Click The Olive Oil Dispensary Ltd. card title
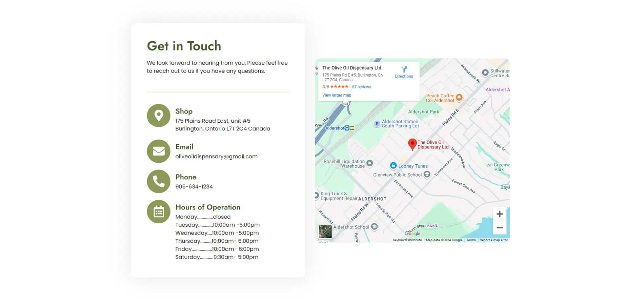The image size is (644, 305). [x=352, y=68]
